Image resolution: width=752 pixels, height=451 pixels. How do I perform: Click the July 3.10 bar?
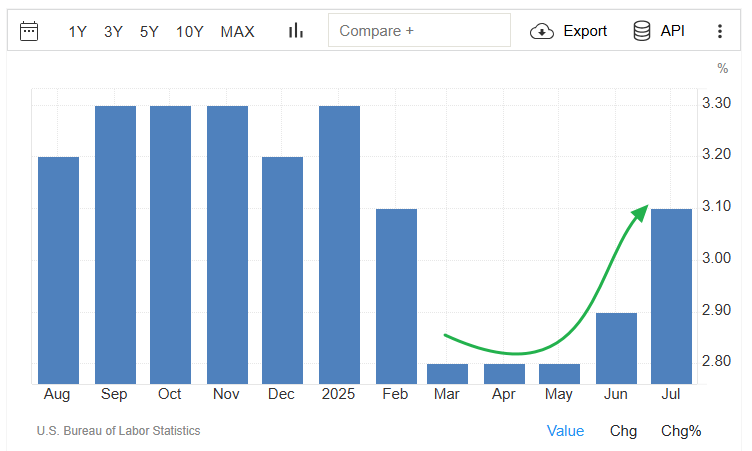[x=671, y=297]
